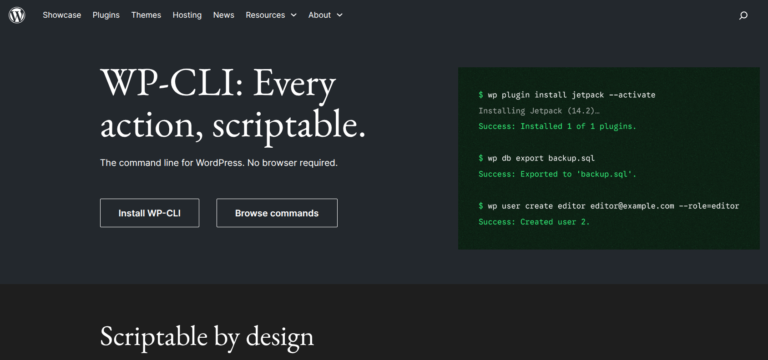Open the Themes nav link

click(146, 15)
